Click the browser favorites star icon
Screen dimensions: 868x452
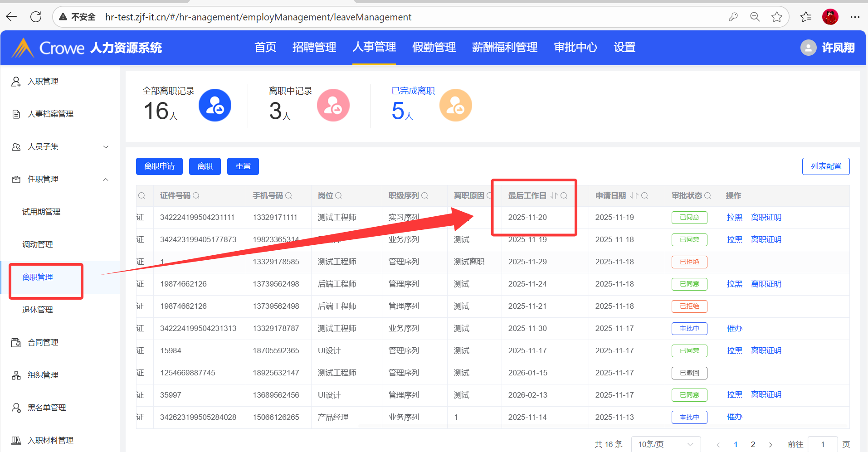(777, 17)
